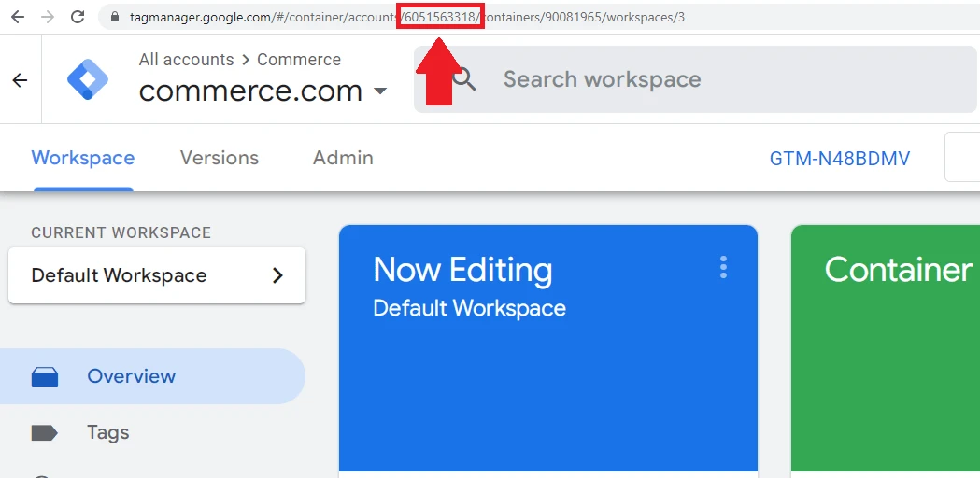This screenshot has height=478, width=980.
Task: Expand the Default Workspace selector chevron
Action: [277, 275]
